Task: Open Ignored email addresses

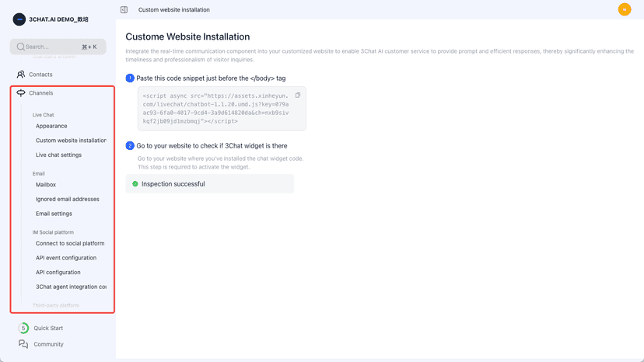Action: (x=68, y=199)
